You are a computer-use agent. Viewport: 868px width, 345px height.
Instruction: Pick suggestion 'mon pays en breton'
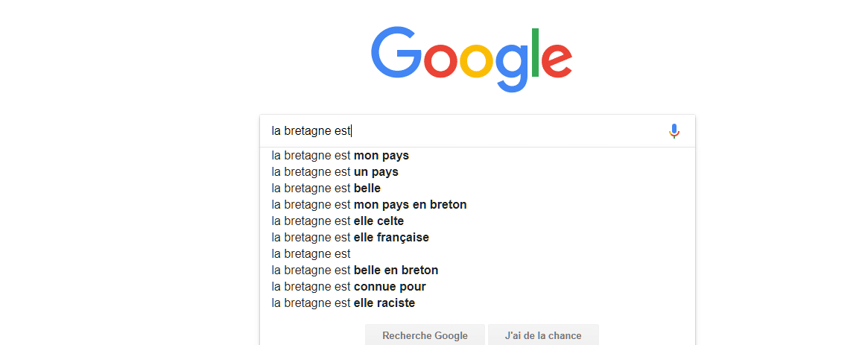[477, 205]
